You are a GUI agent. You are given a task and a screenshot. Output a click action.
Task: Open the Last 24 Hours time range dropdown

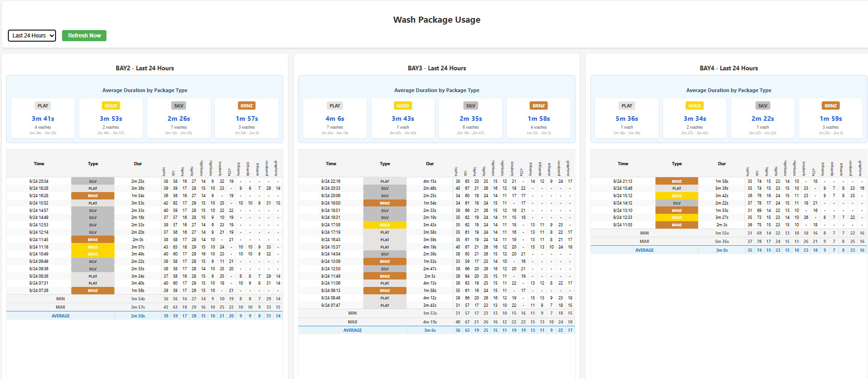click(31, 36)
